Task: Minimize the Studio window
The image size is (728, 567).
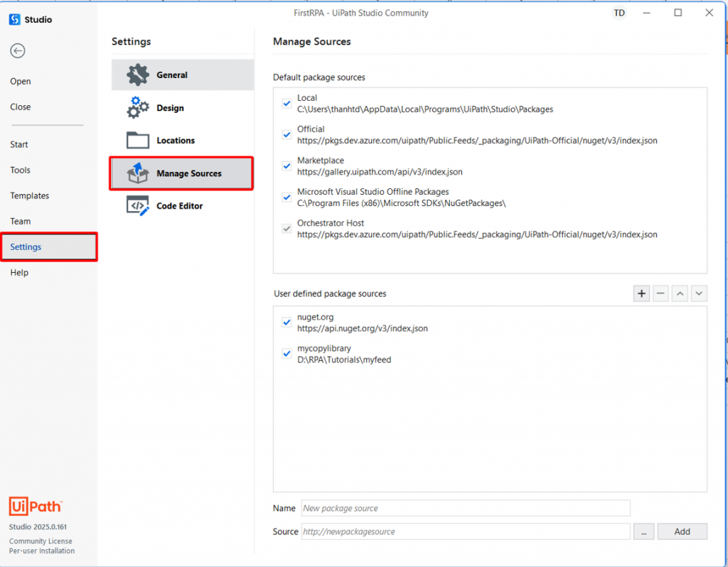Action: click(646, 13)
